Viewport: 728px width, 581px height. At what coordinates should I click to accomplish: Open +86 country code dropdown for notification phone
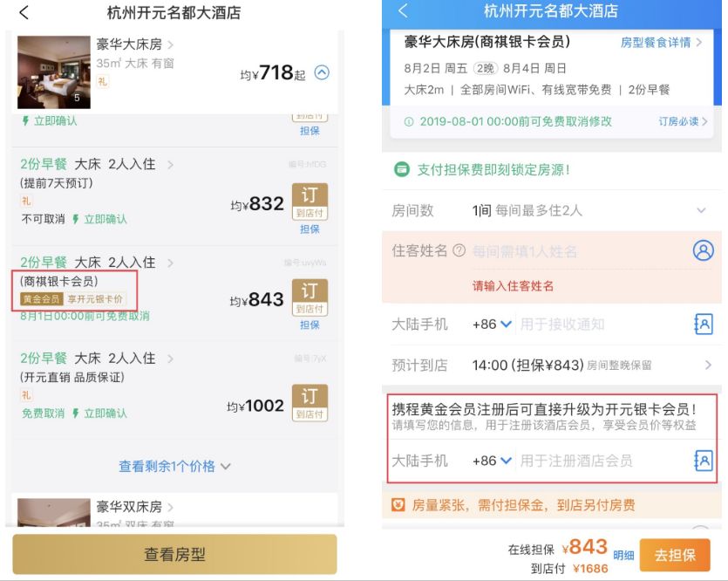click(492, 324)
